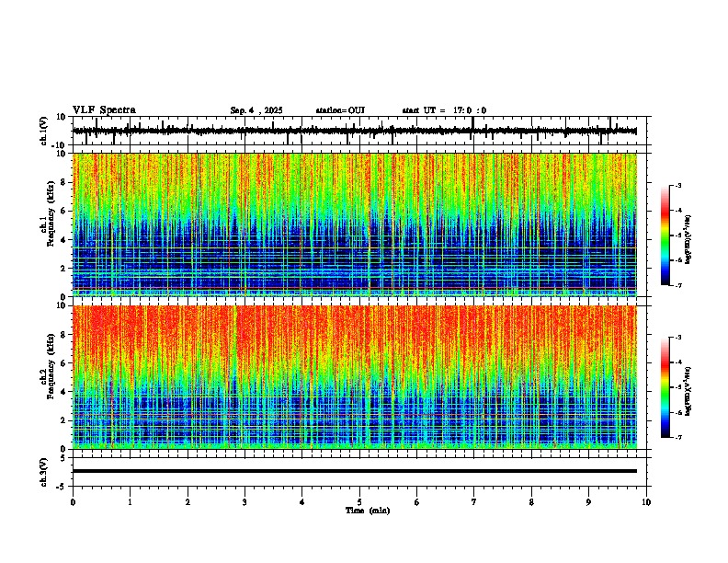Click the "6" kHz tick on ch.2 frequency axis

point(63,362)
